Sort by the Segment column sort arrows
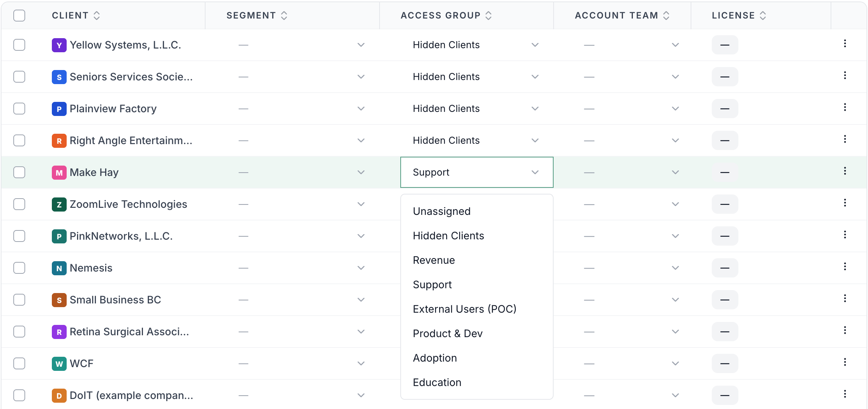The height and width of the screenshot is (409, 868). pos(284,16)
